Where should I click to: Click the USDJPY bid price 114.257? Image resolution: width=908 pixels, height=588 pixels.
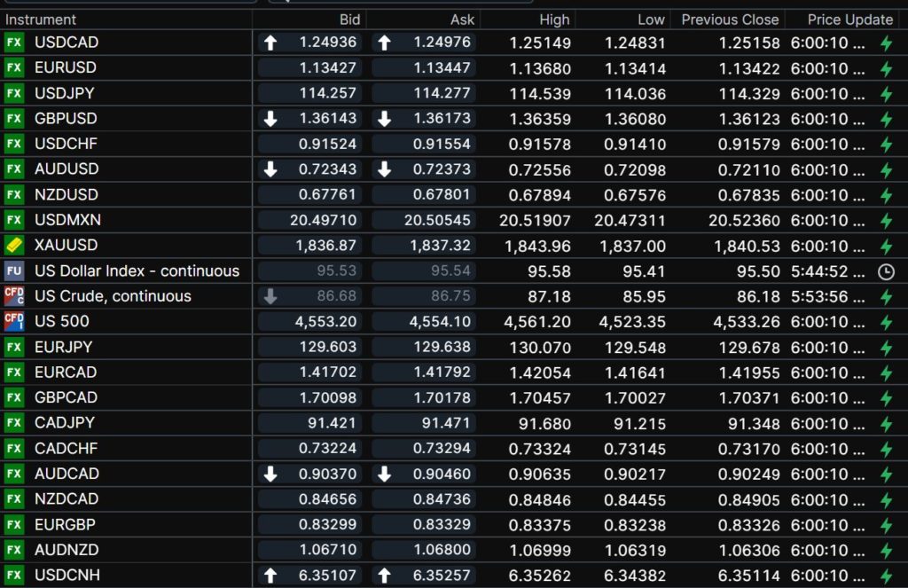coord(328,93)
